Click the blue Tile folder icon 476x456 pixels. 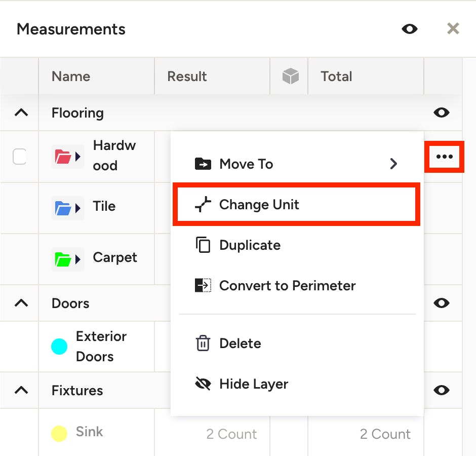coord(63,208)
